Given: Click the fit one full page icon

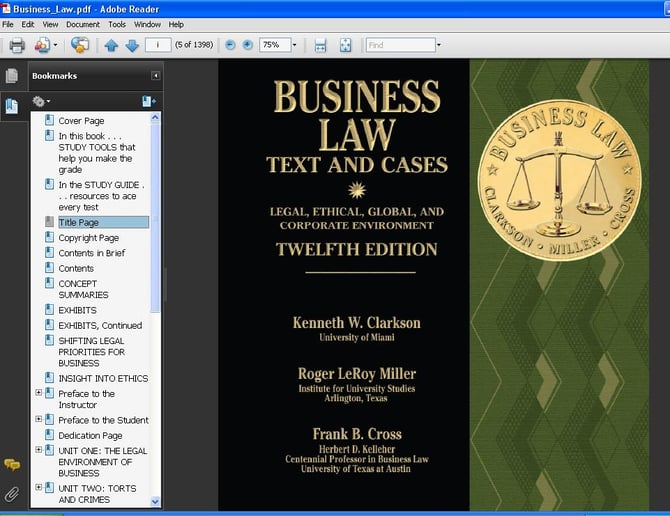Looking at the screenshot, I should [345, 45].
